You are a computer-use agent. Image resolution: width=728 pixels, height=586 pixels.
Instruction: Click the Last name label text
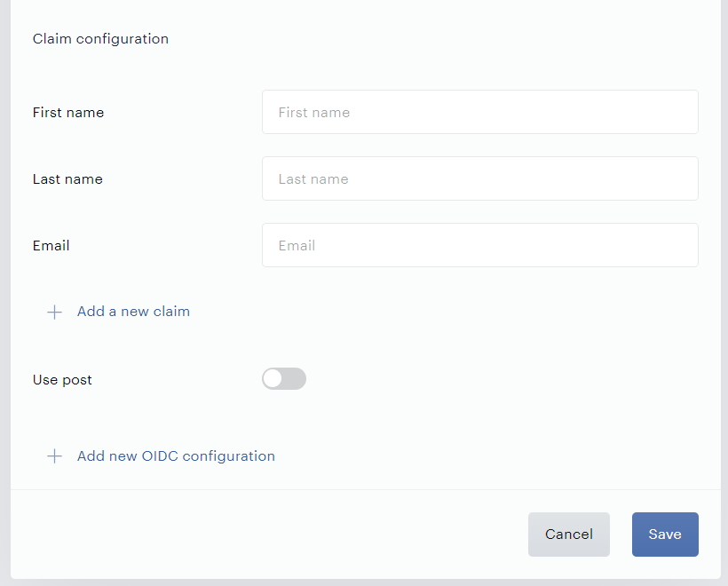pyautogui.click(x=67, y=179)
